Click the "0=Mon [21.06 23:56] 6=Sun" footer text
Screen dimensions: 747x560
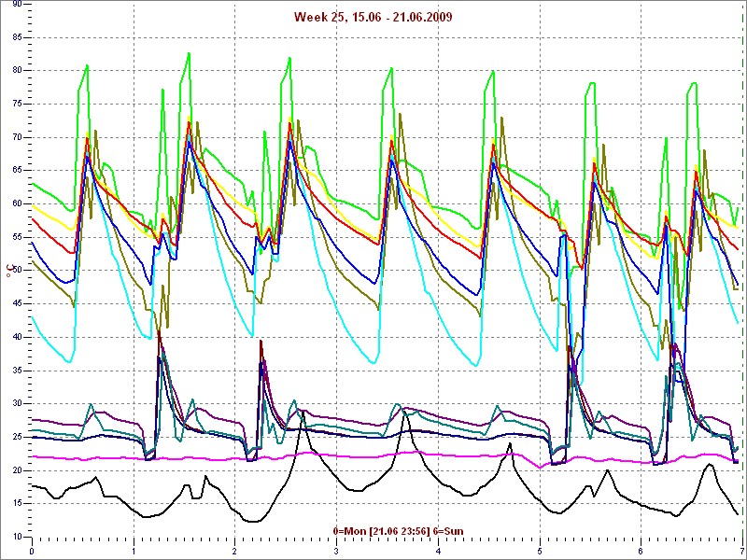point(397,531)
